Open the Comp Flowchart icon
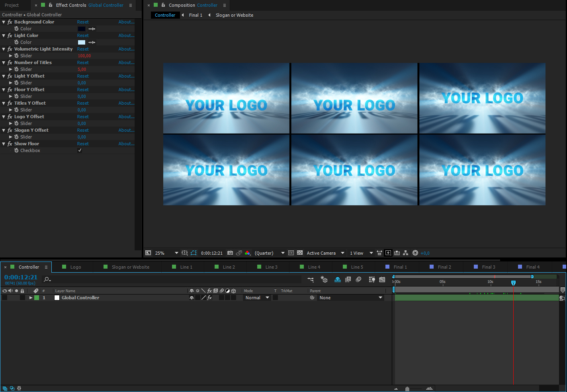567x392 pixels. pyautogui.click(x=405, y=253)
